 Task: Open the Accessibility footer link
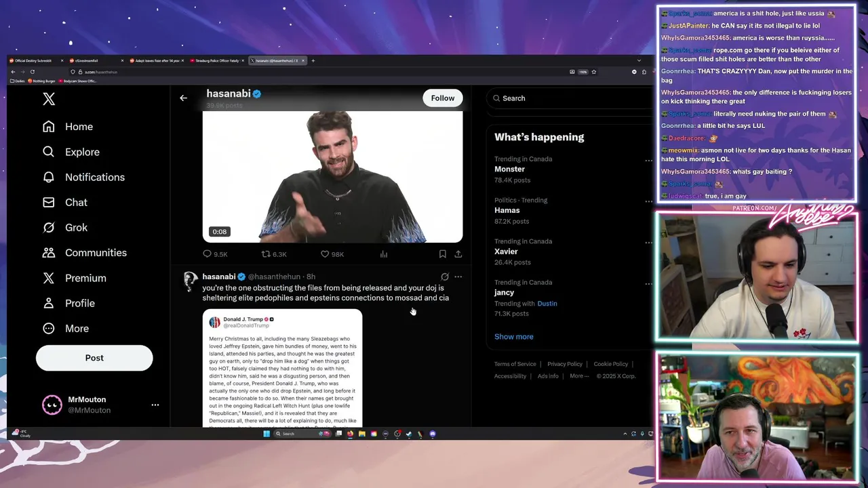tap(510, 376)
